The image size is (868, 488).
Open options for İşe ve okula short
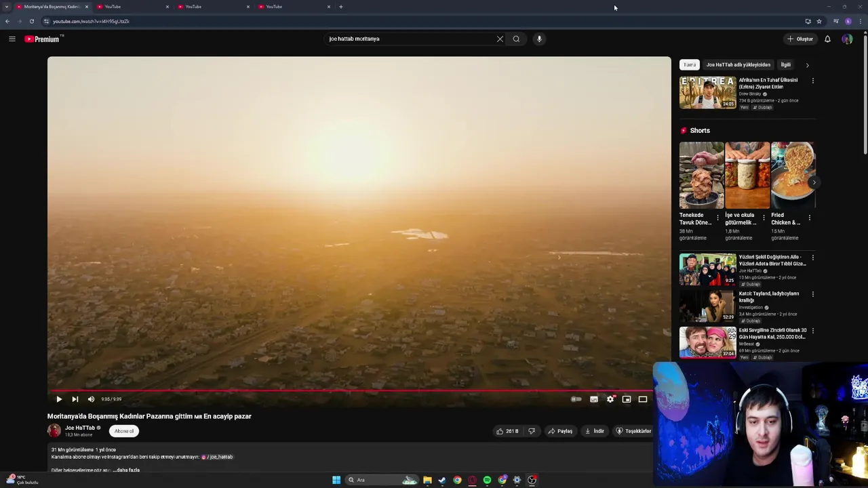coord(764,218)
